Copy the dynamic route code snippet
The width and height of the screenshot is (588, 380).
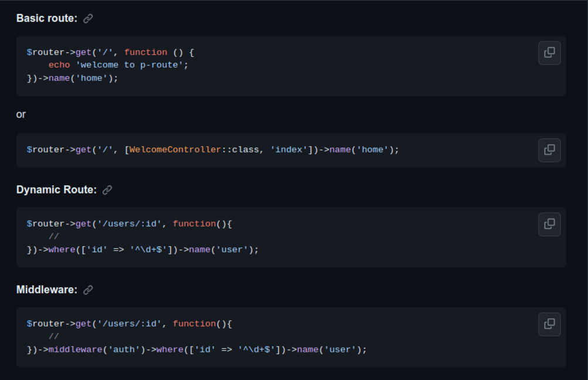[549, 224]
